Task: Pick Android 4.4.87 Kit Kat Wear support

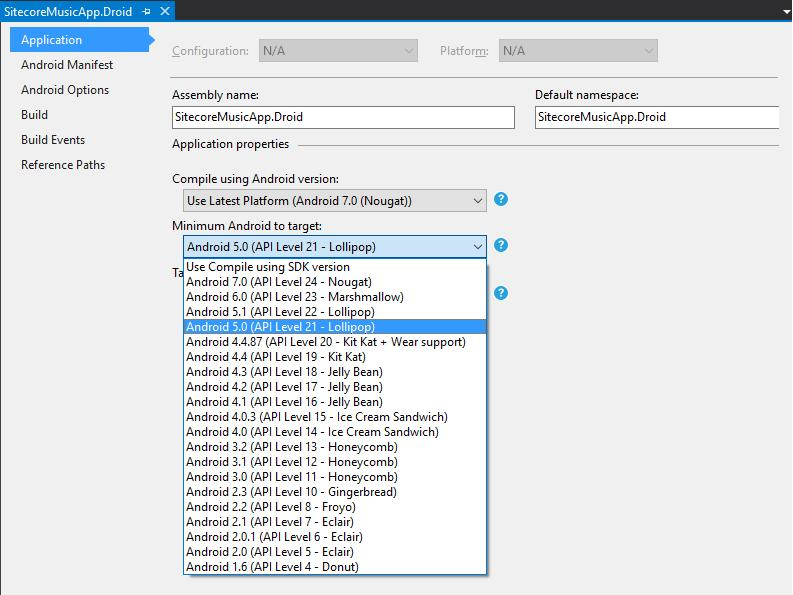Action: coord(335,342)
